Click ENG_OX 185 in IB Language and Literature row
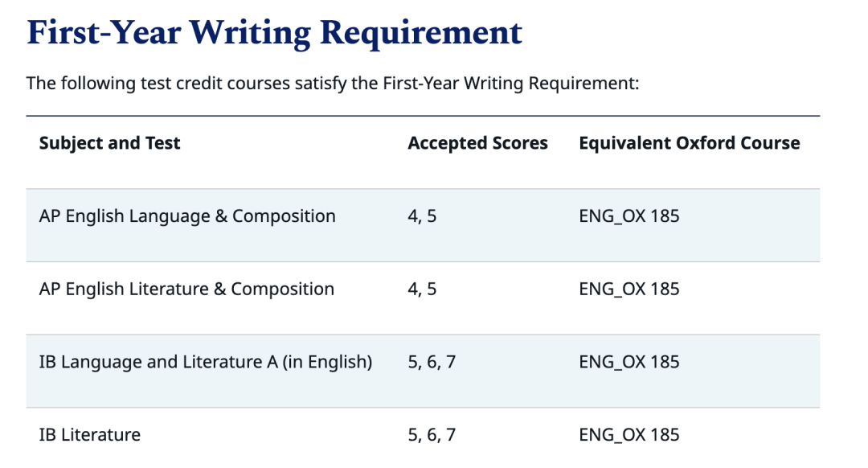Viewport: 868px width, 468px height. point(628,362)
